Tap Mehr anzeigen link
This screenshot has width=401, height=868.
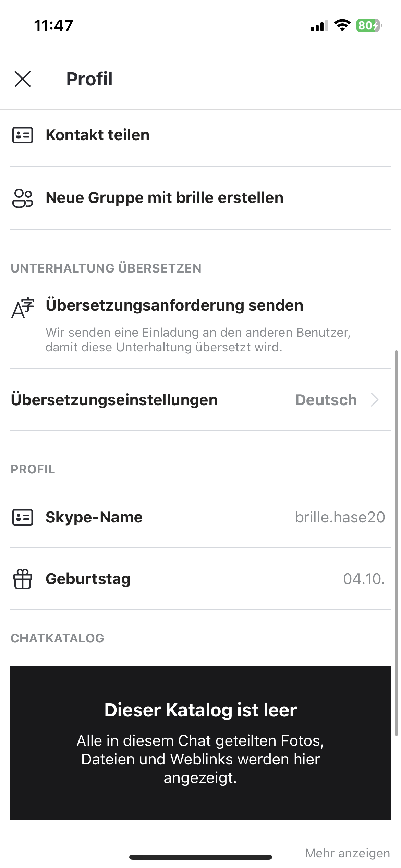pos(348,853)
